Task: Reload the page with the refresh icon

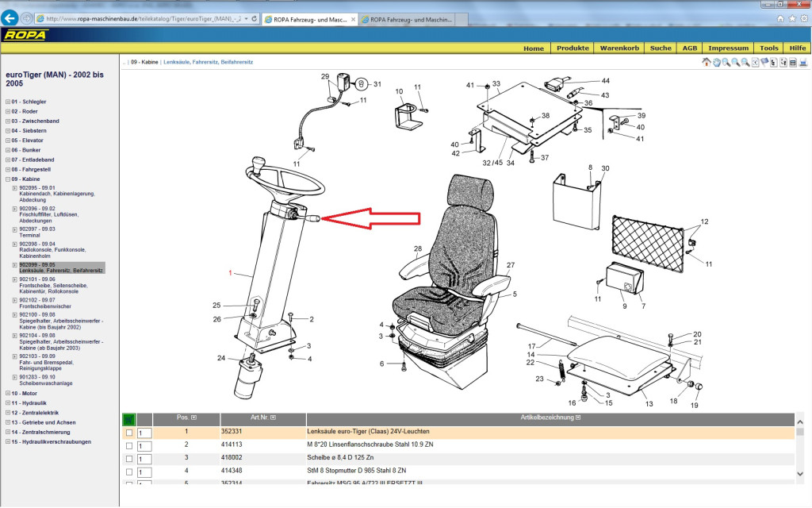Action: 255,19
